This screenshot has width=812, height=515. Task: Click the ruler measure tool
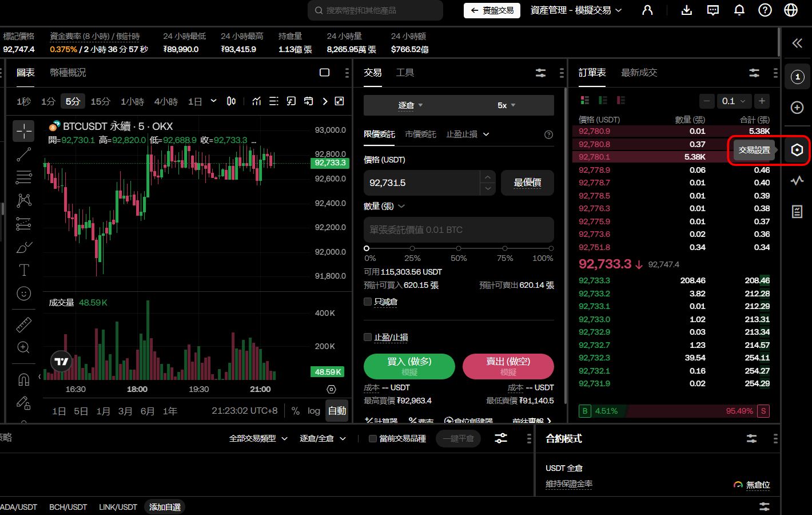pyautogui.click(x=23, y=324)
